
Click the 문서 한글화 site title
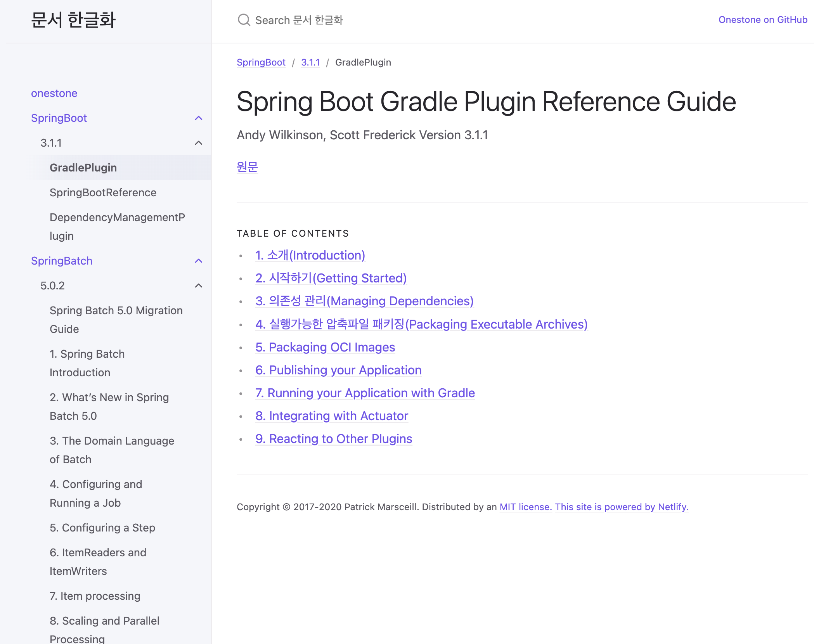[x=73, y=20]
